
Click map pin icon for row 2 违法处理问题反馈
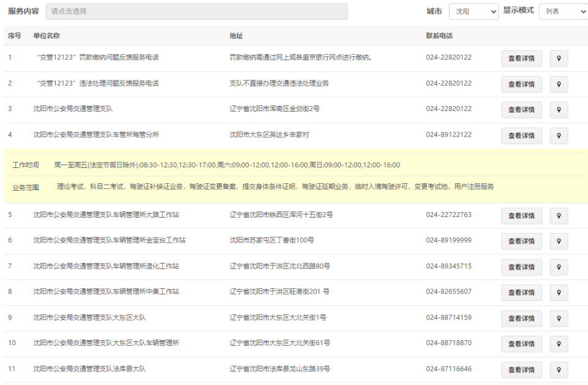[559, 85]
